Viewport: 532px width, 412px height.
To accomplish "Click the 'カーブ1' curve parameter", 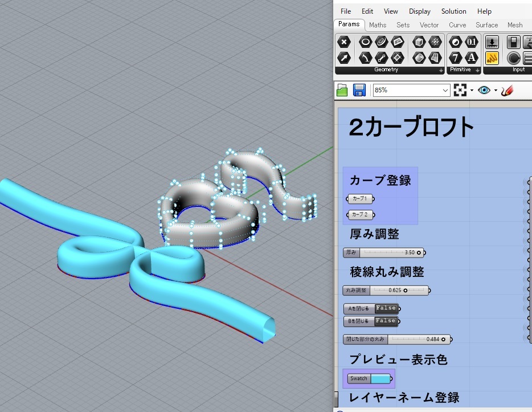I will (x=361, y=199).
